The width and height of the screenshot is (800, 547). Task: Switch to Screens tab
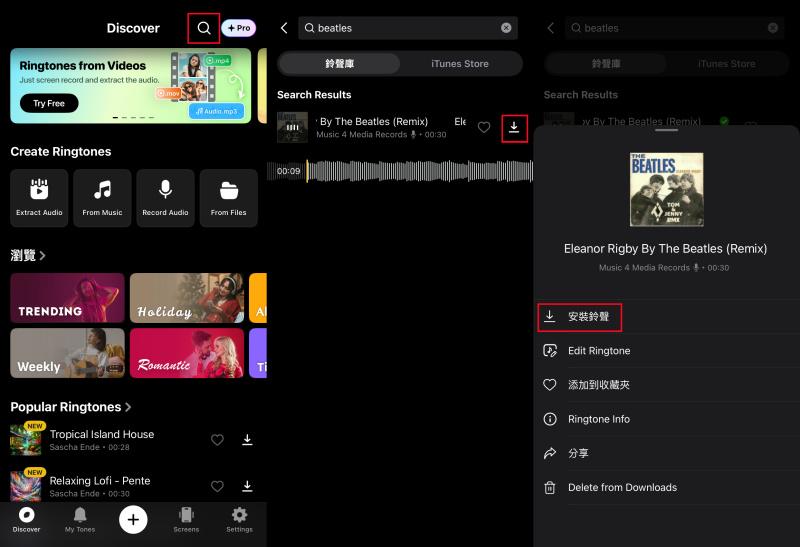coord(186,520)
